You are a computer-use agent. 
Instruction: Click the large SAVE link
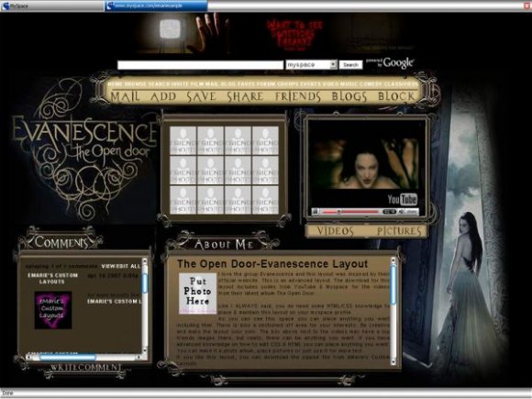(201, 96)
